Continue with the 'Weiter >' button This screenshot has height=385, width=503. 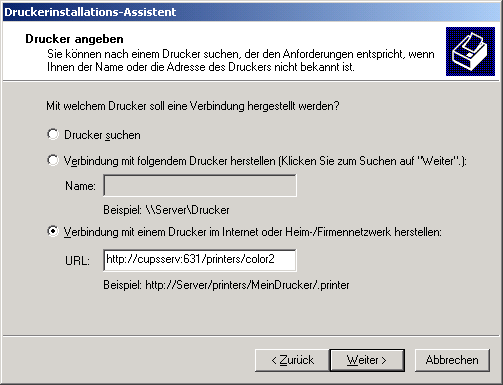[x=367, y=360]
